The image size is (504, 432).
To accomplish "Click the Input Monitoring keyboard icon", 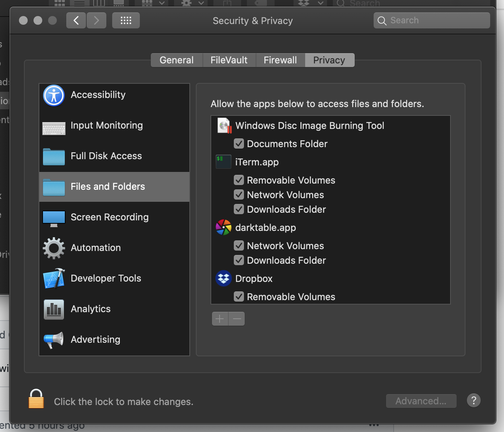I will click(x=54, y=128).
